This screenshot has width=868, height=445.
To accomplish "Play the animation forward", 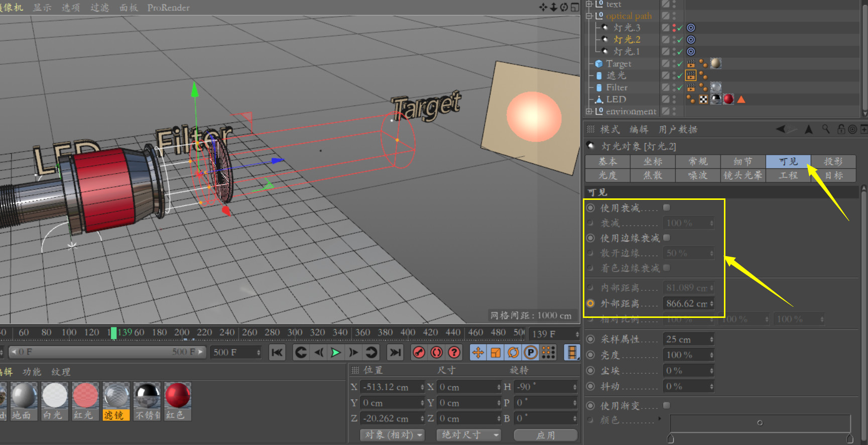I will click(336, 353).
